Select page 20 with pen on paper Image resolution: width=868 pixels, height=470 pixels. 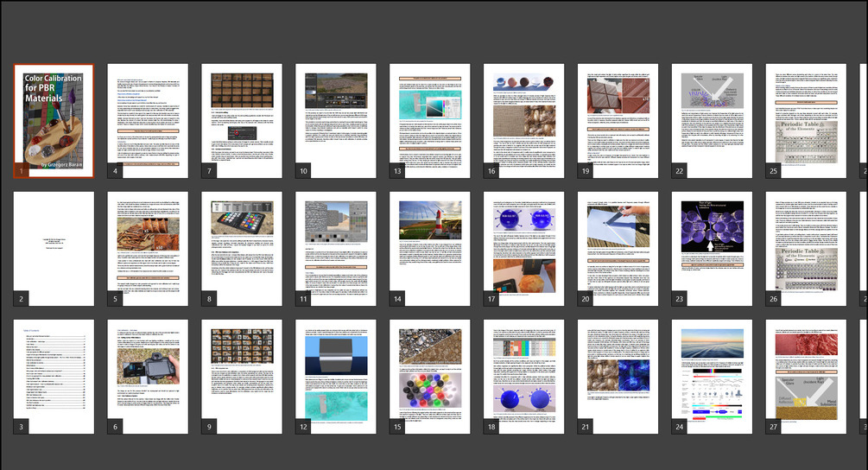618,249
